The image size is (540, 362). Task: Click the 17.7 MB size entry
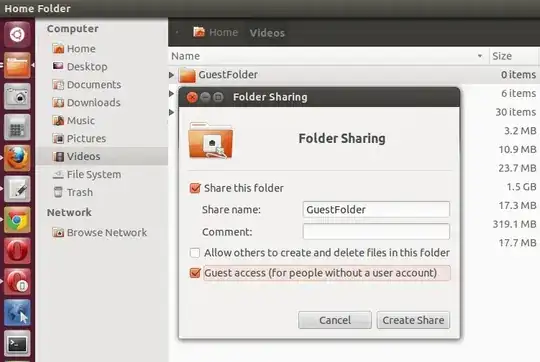517,243
